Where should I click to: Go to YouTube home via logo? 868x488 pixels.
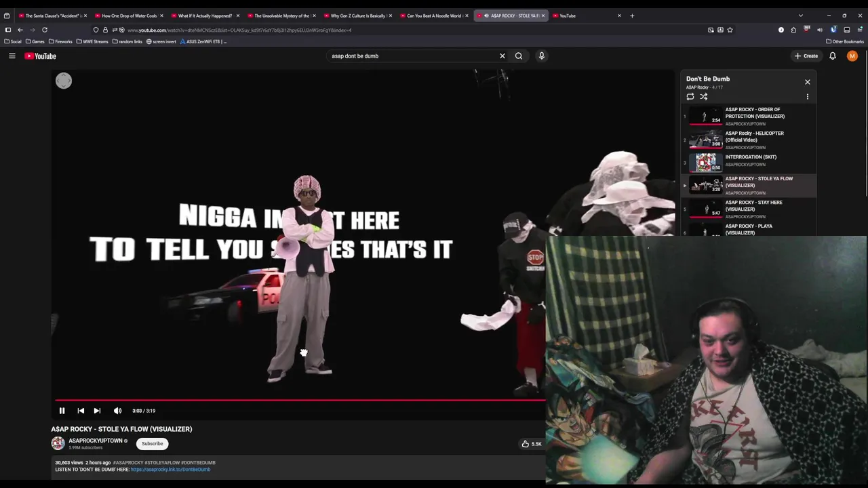[41, 56]
